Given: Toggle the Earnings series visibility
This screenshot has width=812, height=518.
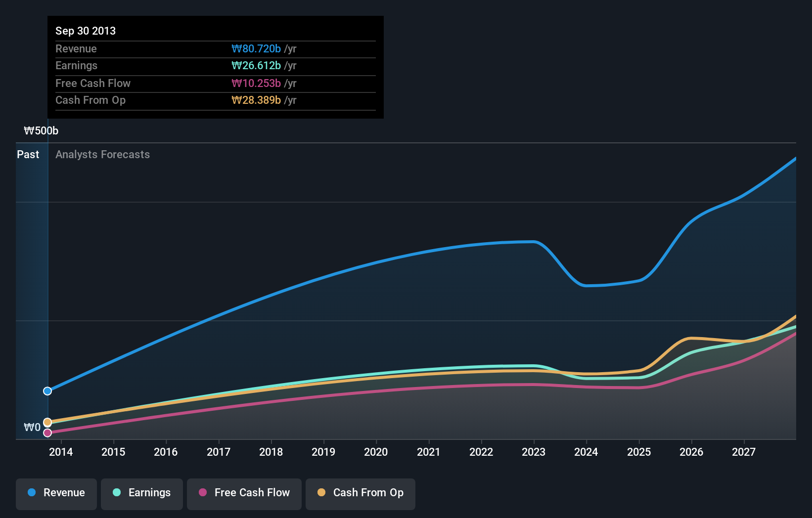Looking at the screenshot, I should [141, 493].
